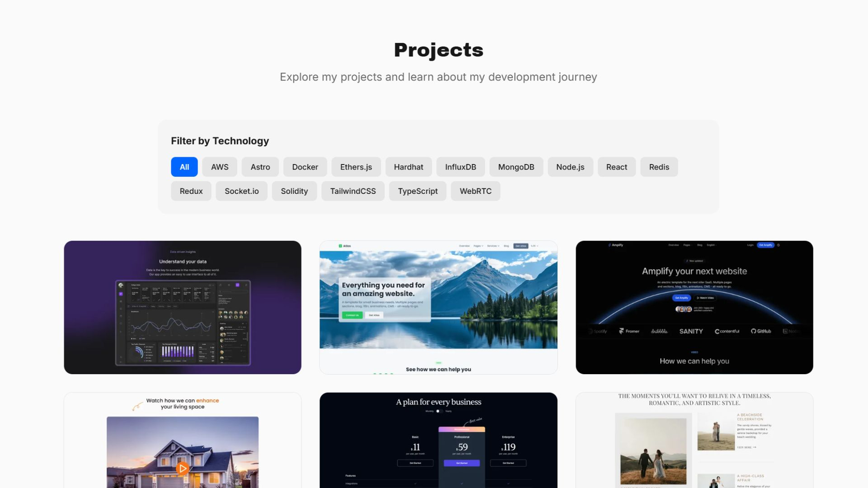Select the Ethers.js filter
868x488 pixels.
click(356, 167)
